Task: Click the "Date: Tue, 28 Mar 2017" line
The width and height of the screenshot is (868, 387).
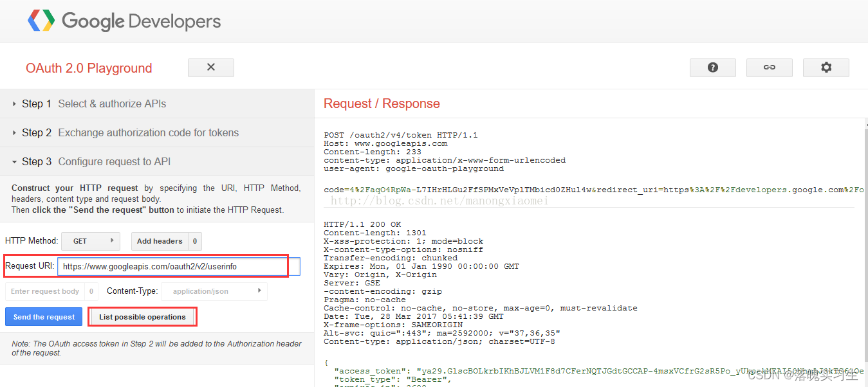Action: click(414, 317)
